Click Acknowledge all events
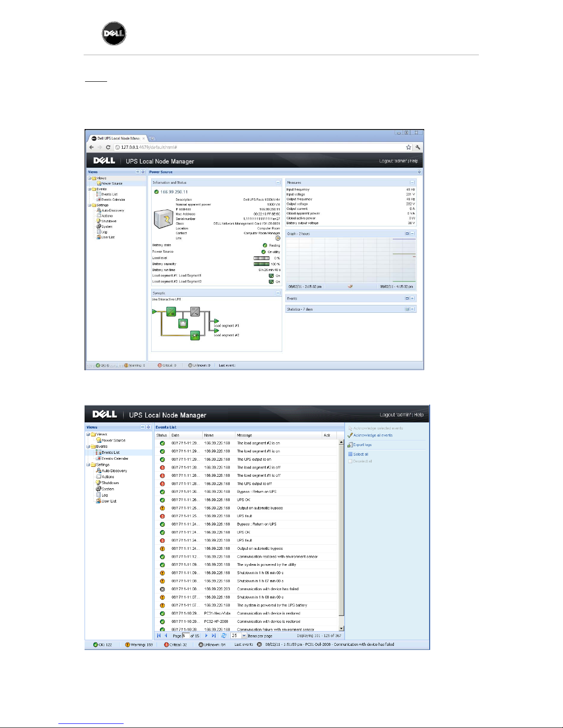The width and height of the screenshot is (563, 728). (370, 435)
